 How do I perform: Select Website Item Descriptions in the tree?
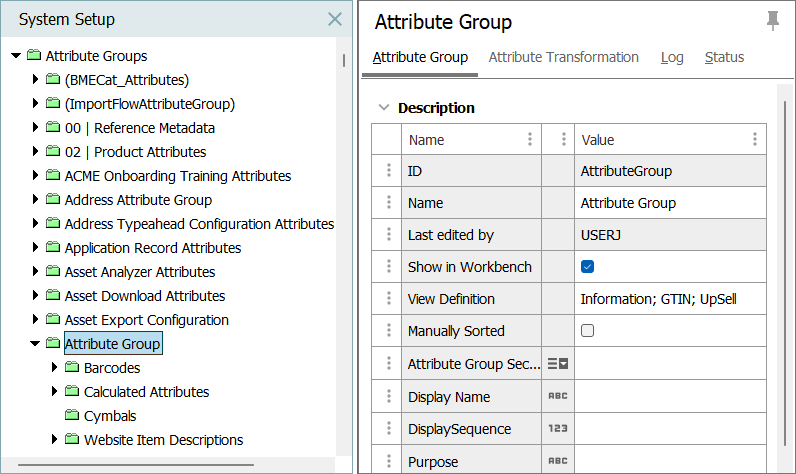(163, 440)
